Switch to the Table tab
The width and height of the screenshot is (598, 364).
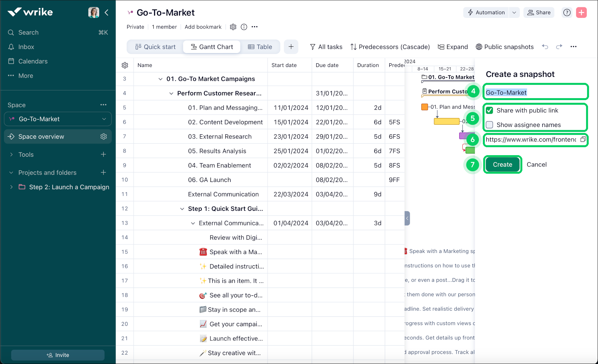pos(260,47)
